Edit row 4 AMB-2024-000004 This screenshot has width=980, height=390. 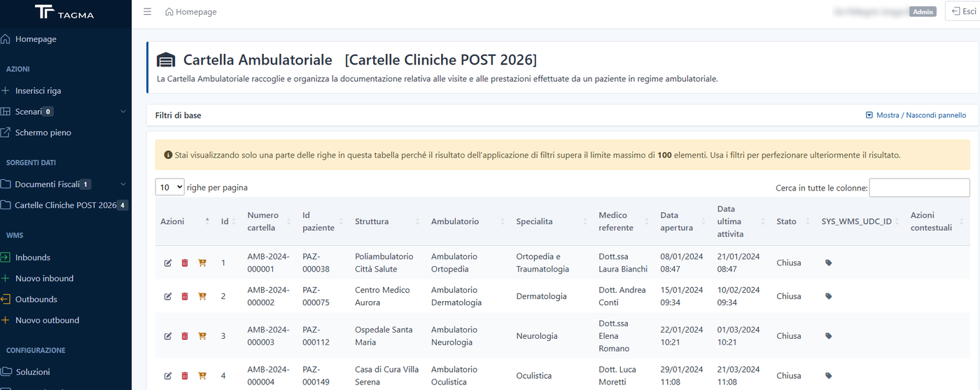tap(168, 376)
